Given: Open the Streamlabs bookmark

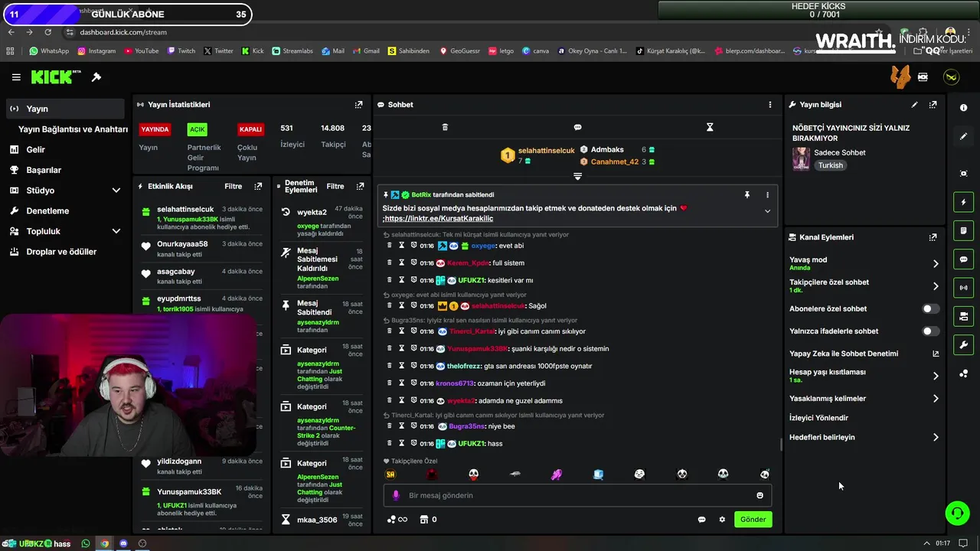Looking at the screenshot, I should pyautogui.click(x=292, y=51).
